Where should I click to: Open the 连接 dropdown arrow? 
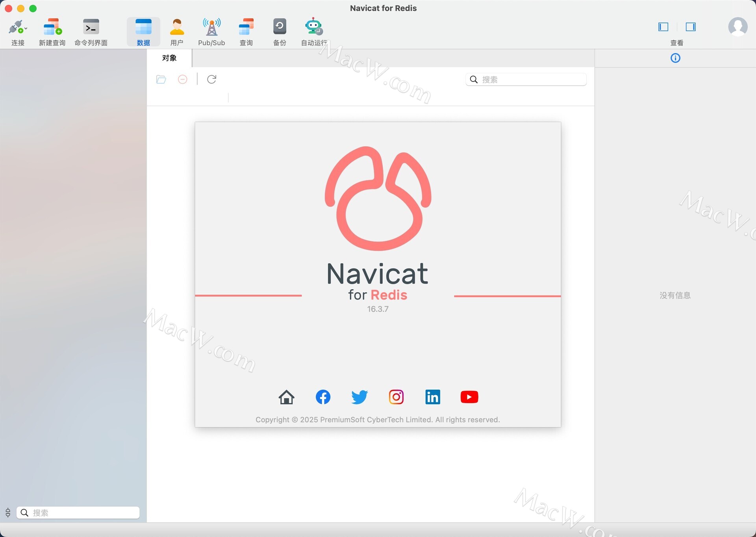[26, 29]
